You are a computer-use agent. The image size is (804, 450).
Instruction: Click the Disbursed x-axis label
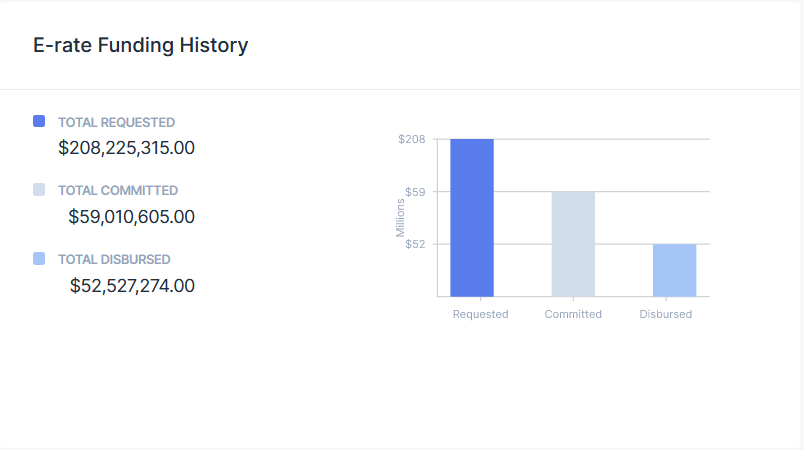coord(665,314)
